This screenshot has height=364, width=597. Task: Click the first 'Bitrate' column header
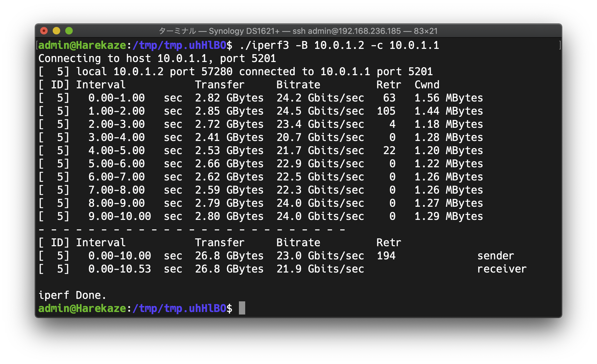pyautogui.click(x=298, y=85)
